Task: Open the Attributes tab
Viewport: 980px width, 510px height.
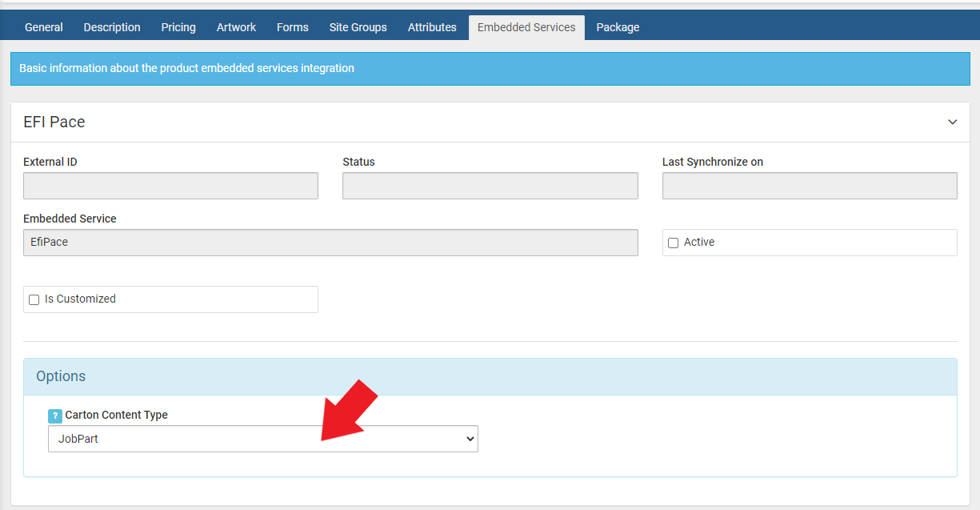Action: click(432, 27)
